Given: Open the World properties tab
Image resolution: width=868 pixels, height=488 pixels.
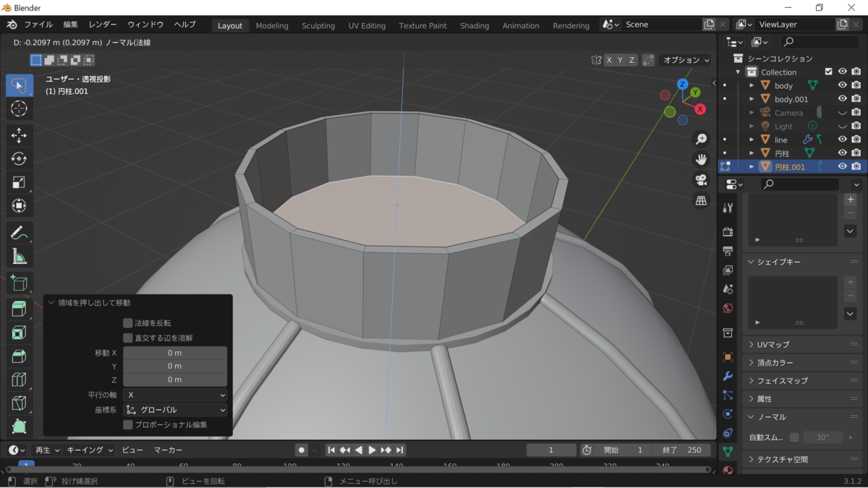Looking at the screenshot, I should 728,309.
